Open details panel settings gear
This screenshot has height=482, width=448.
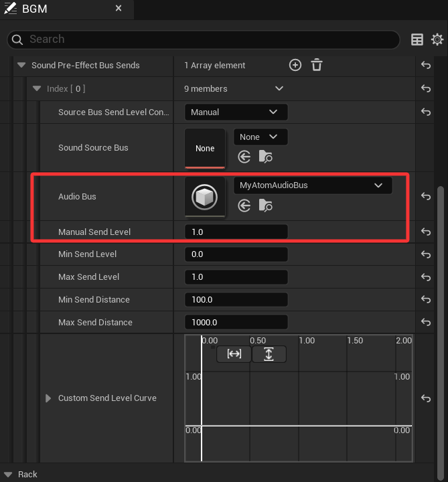point(437,39)
